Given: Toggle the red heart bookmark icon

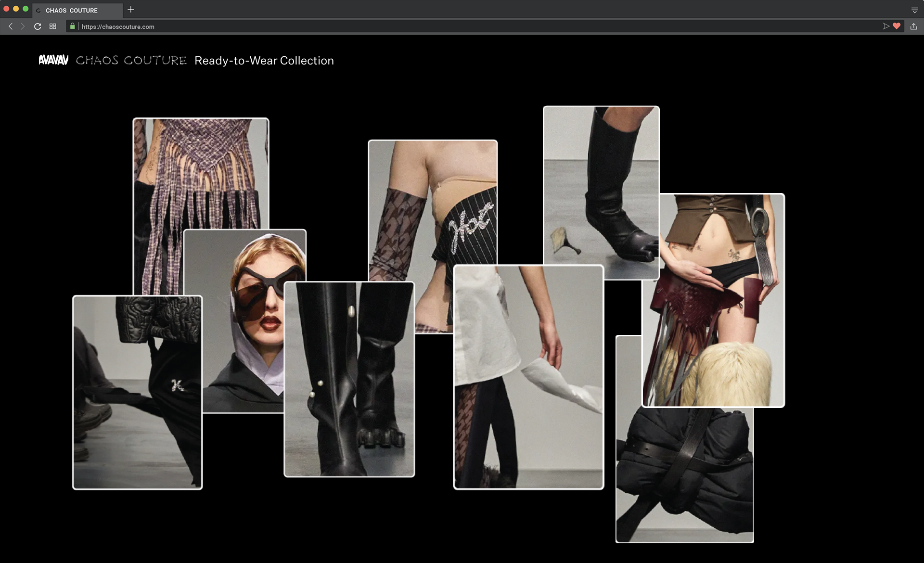Looking at the screenshot, I should coord(897,26).
